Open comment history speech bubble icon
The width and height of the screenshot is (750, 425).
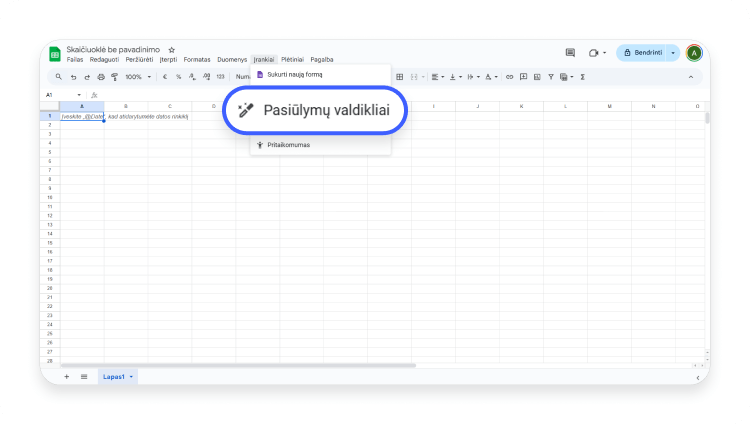click(570, 53)
